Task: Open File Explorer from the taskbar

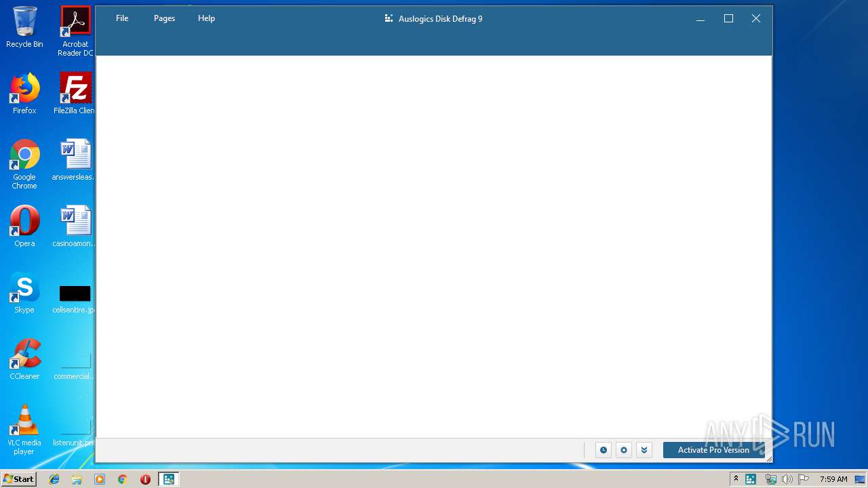Action: [x=77, y=479]
